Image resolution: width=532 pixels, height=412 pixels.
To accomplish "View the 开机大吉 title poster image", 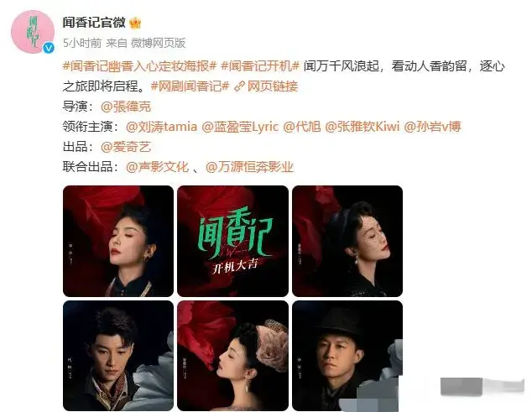I will pyautogui.click(x=232, y=241).
